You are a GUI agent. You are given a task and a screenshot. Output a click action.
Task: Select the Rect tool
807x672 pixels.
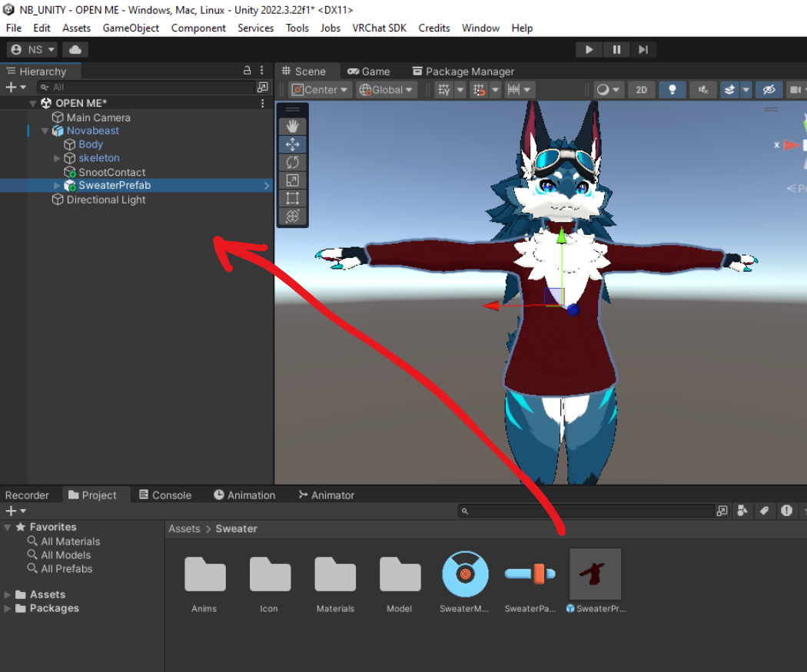tap(292, 198)
